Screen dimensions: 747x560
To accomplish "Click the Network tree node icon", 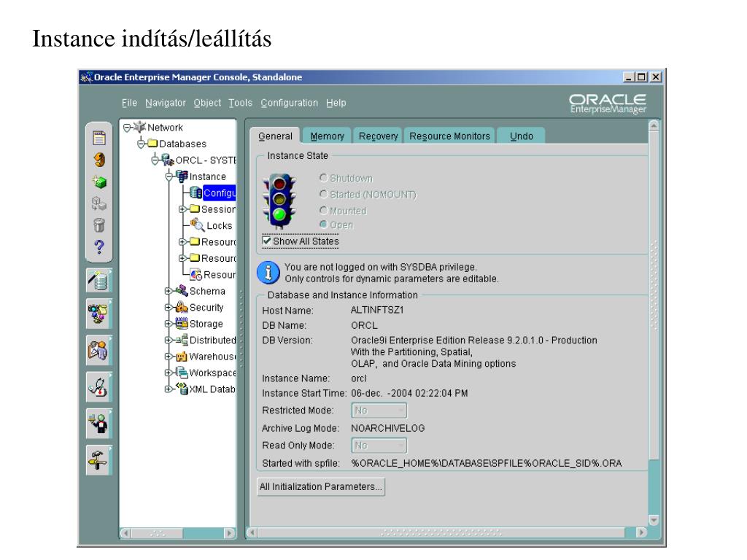I will [x=139, y=127].
